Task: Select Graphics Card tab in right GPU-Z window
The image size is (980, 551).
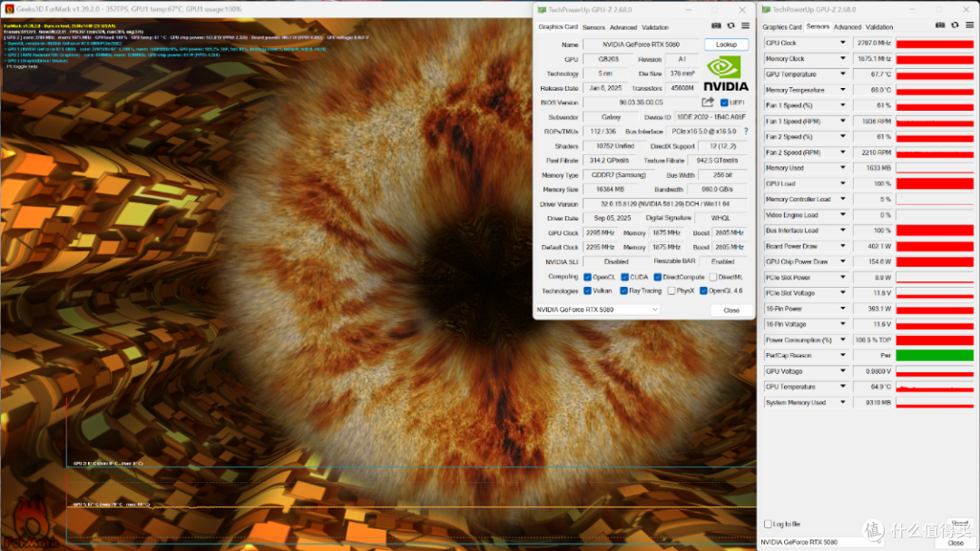Action: coord(782,27)
